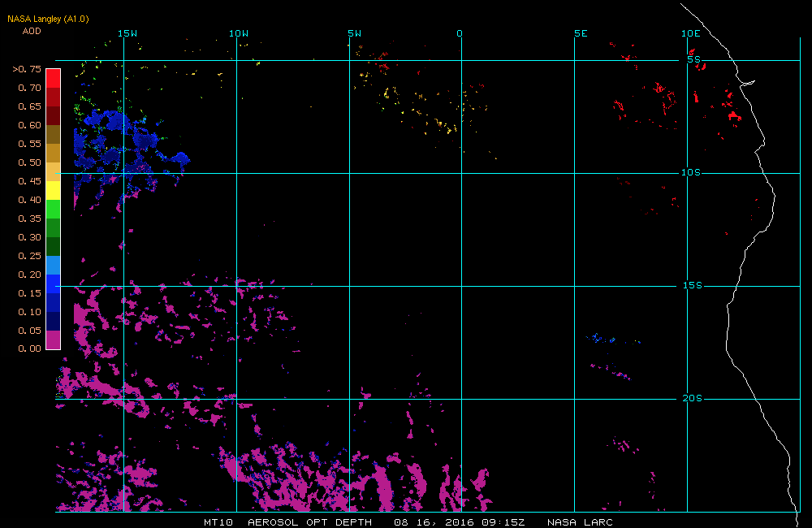Click the >0.75 legend value
Screen dimensions: 812x528
tap(27, 69)
